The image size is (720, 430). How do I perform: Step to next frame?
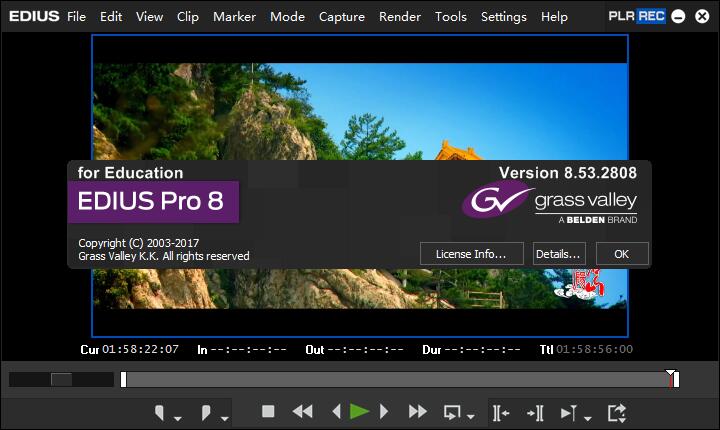point(384,411)
